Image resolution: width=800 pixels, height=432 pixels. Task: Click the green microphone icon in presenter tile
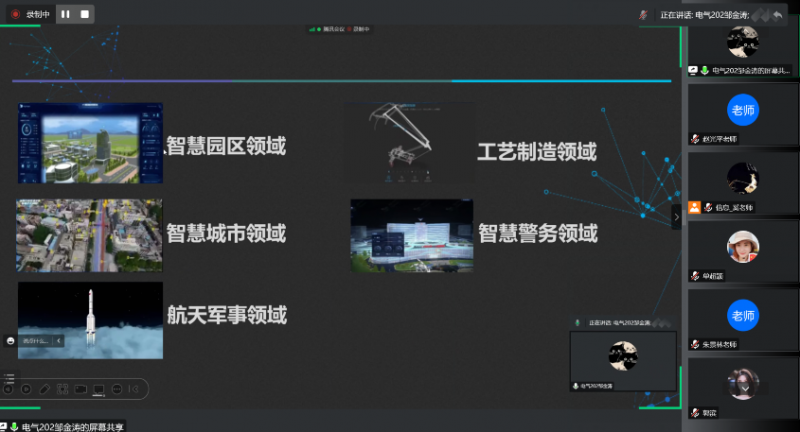pyautogui.click(x=705, y=70)
